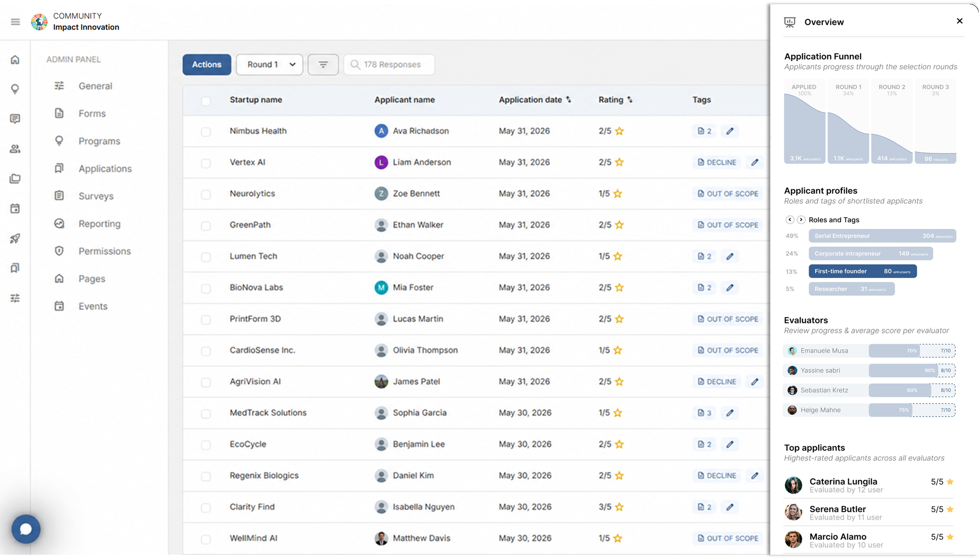Screen dimensions: 980x559
Task: Click pencil icon on BioNova Labs row
Action: (x=730, y=288)
